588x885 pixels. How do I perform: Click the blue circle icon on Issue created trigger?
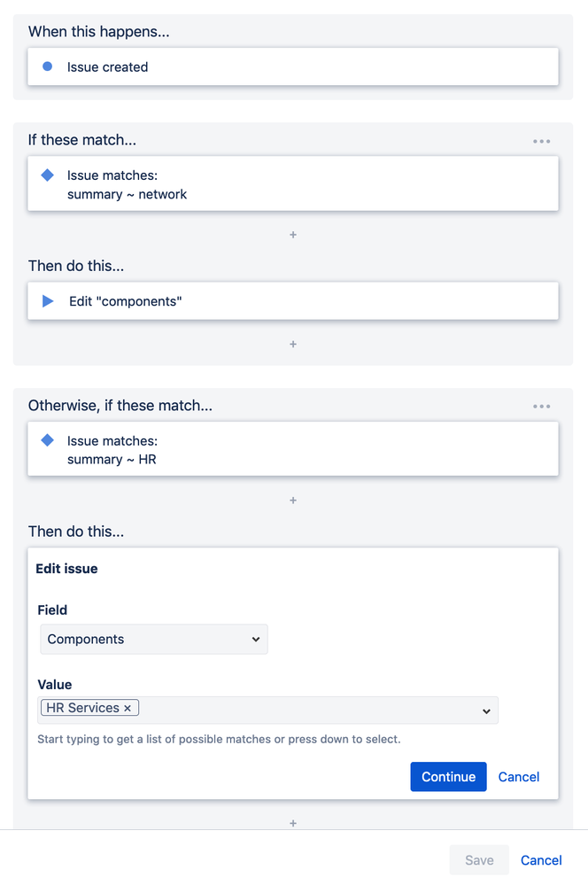[47, 66]
